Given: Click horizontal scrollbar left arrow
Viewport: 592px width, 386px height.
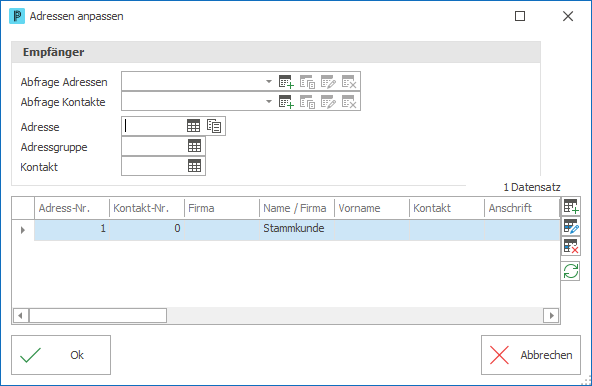Looking at the screenshot, I should (21, 315).
